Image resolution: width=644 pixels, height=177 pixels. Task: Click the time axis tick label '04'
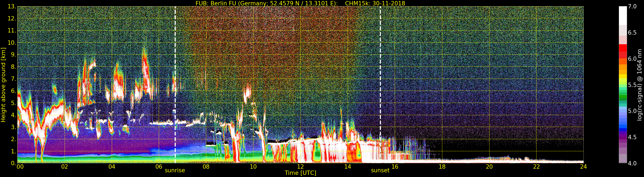pos(112,166)
